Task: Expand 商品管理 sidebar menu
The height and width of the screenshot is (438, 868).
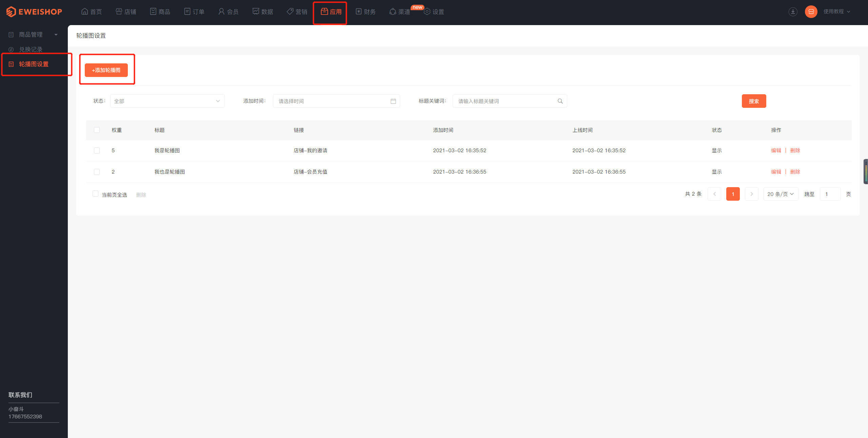Action: point(34,35)
